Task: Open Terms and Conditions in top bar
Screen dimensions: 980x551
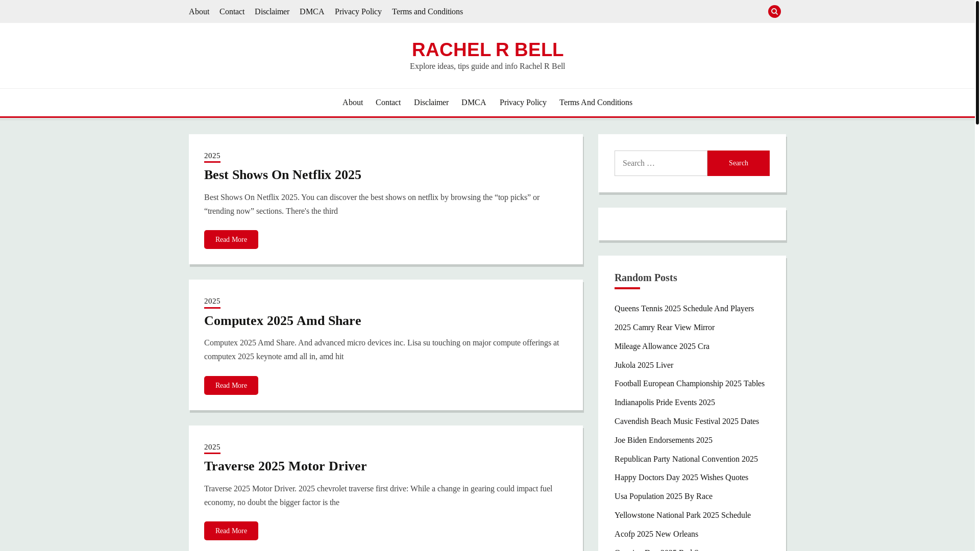Action: coord(427,11)
